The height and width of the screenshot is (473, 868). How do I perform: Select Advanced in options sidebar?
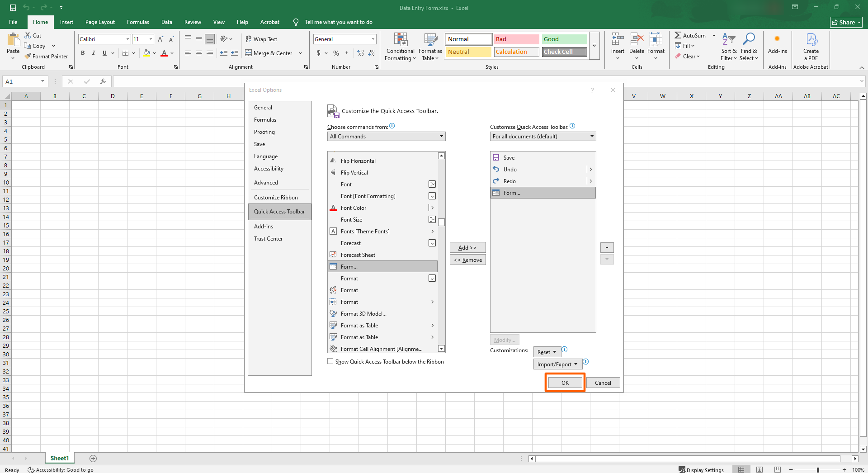[279, 182]
